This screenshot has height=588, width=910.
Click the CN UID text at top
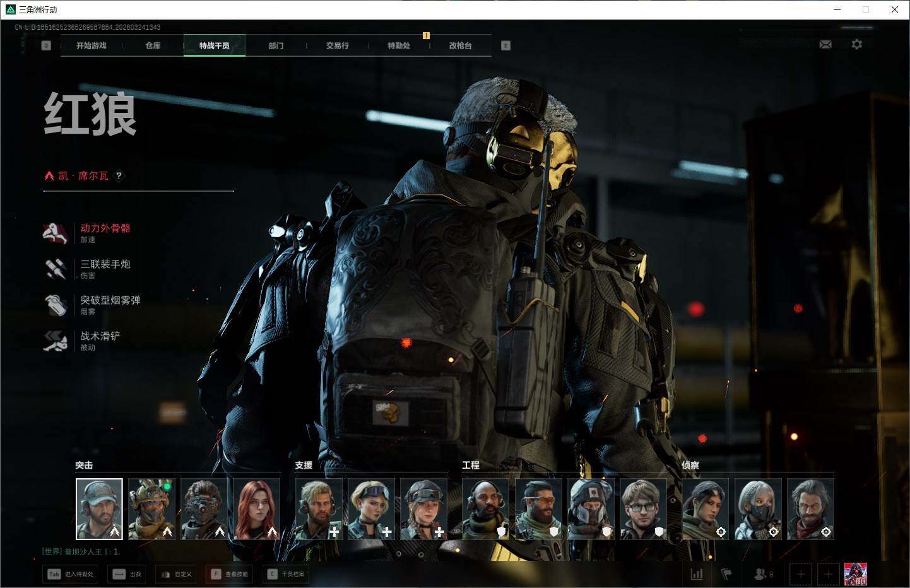88,27
